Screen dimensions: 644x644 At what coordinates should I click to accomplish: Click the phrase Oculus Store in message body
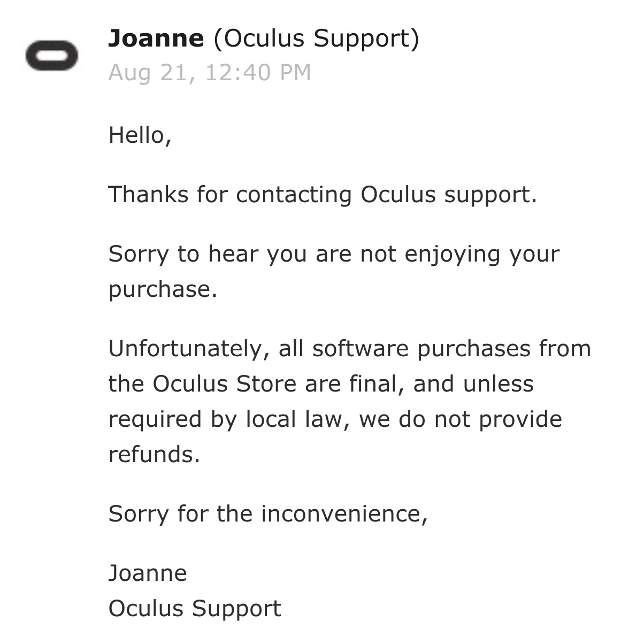224,384
